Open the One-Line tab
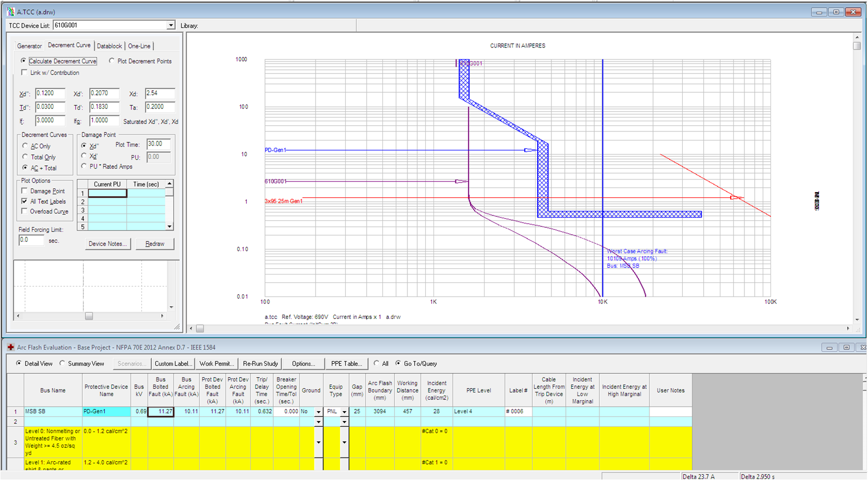Viewport: 868px width, 480px height. coord(139,46)
